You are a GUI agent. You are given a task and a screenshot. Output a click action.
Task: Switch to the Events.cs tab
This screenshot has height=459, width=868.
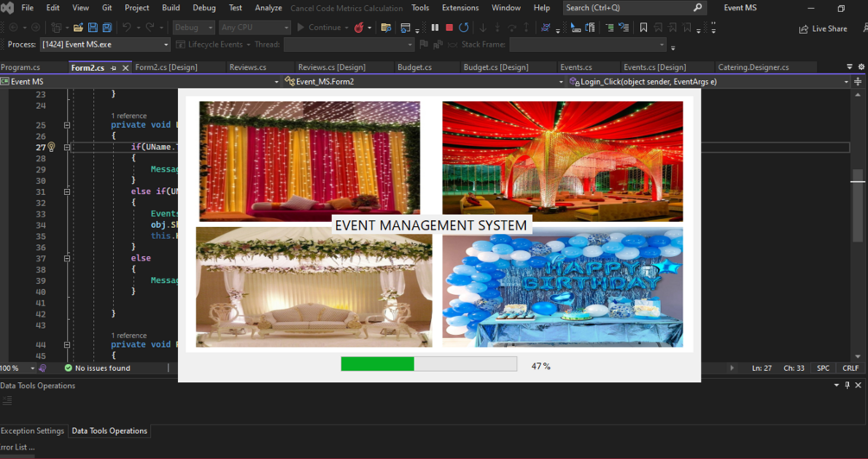576,67
